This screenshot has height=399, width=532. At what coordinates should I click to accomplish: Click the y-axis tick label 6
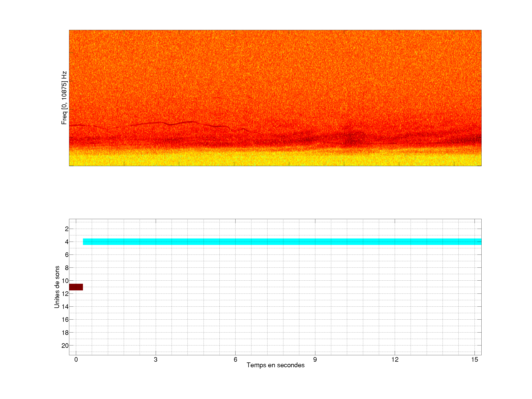[x=67, y=255]
